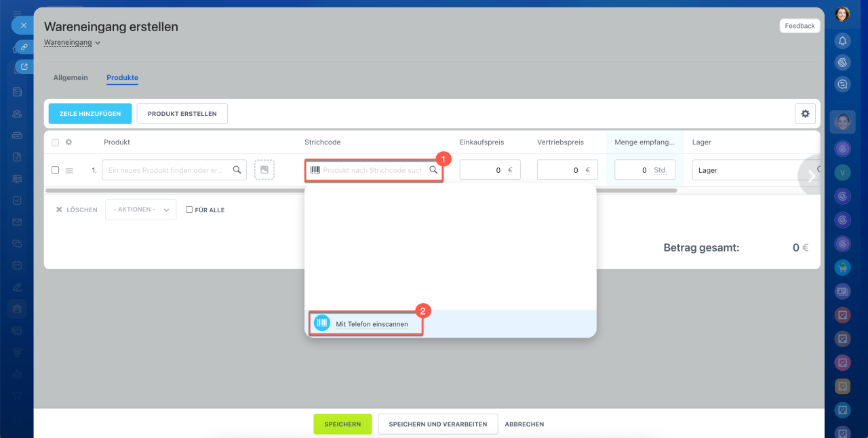Open the teal shopping cart chat in the right sidebar

[842, 267]
